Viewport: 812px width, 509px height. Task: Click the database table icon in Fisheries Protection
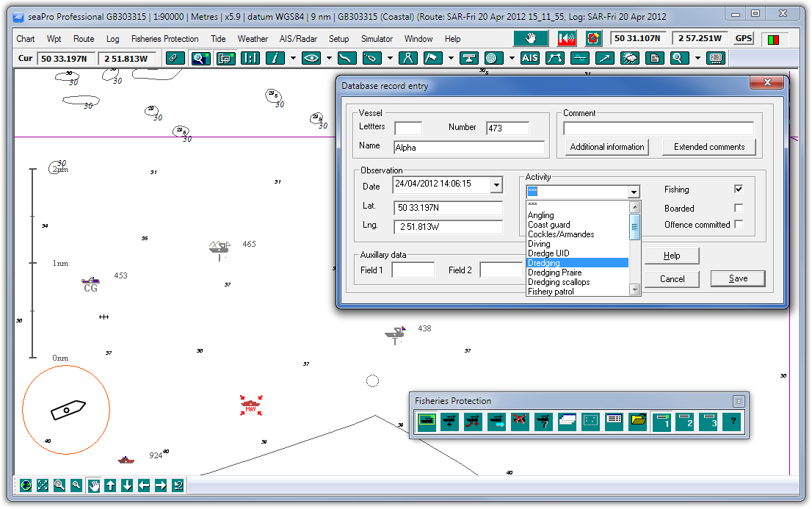click(x=615, y=422)
